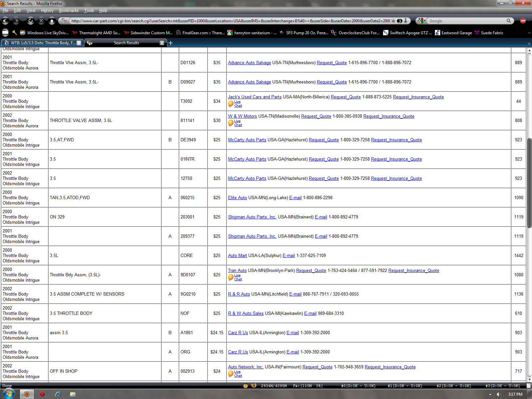Open the Adblock Plus dropdown arrow
The image size is (532, 399).
529,21
